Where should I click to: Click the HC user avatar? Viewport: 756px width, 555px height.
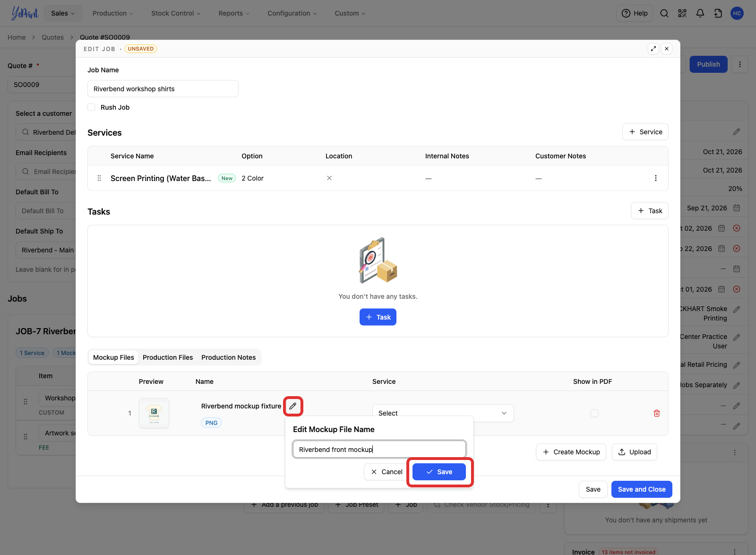[x=737, y=13]
